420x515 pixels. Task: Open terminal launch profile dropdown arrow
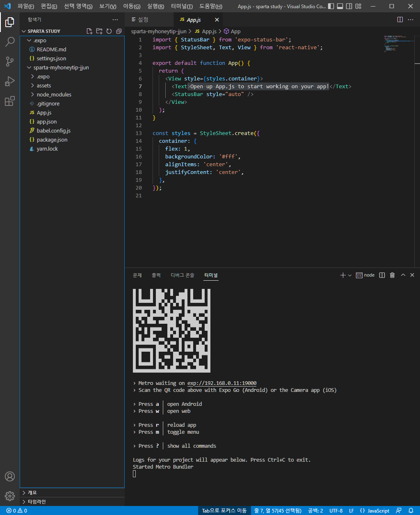coord(350,275)
